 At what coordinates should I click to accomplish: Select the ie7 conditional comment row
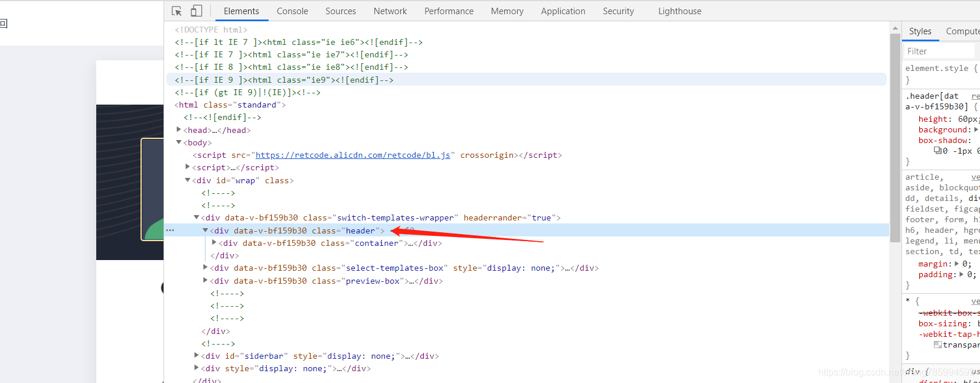click(291, 54)
